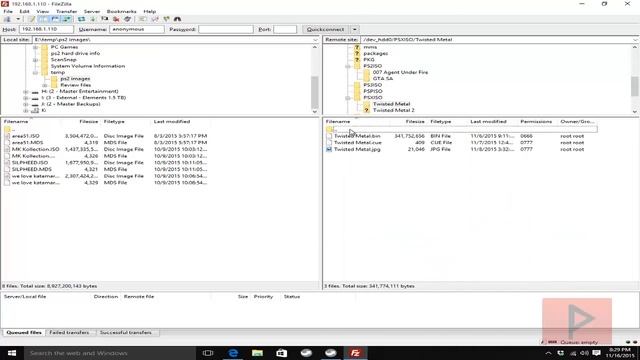This screenshot has width=640, height=360.
Task: Cancel the current operation
Action: click(105, 19)
